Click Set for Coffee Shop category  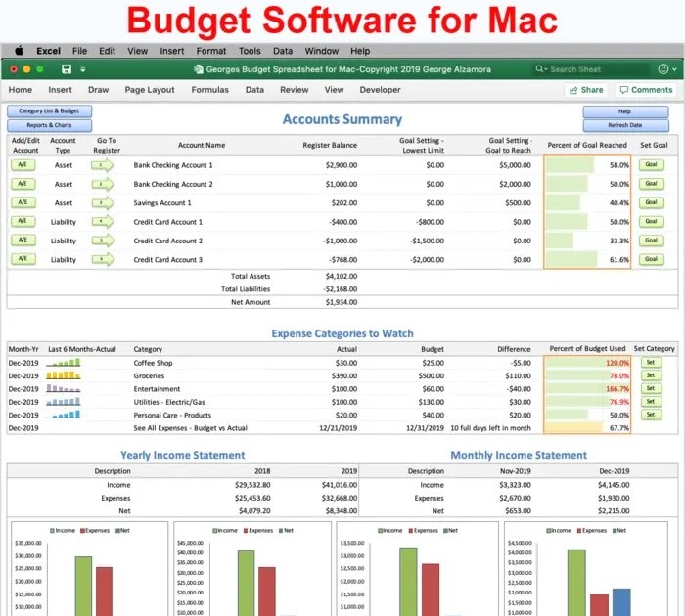point(651,363)
